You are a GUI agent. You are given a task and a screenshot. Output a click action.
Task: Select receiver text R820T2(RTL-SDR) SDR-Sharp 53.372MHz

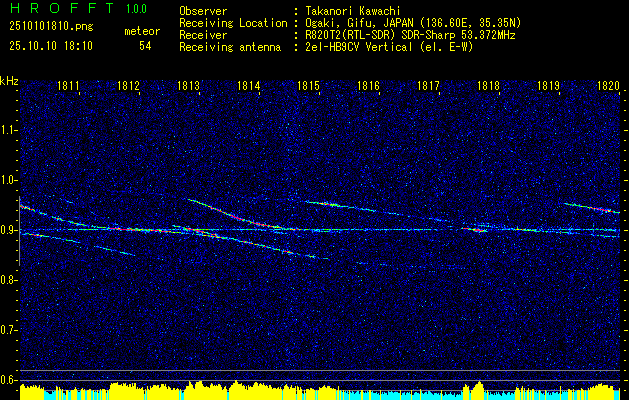[x=410, y=35]
